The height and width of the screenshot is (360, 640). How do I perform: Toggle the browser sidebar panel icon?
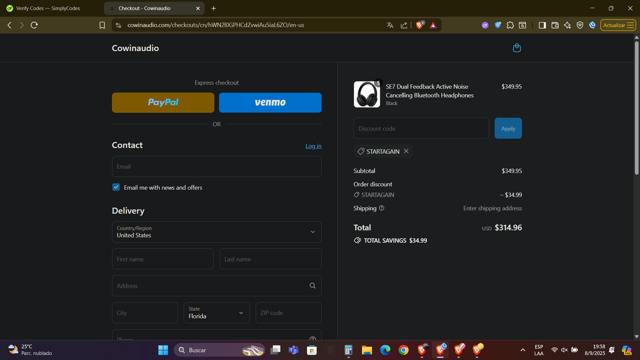542,25
